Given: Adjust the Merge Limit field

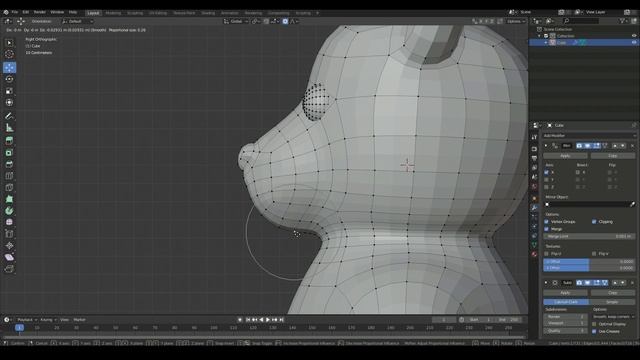Looking at the screenshot, I should click(589, 236).
